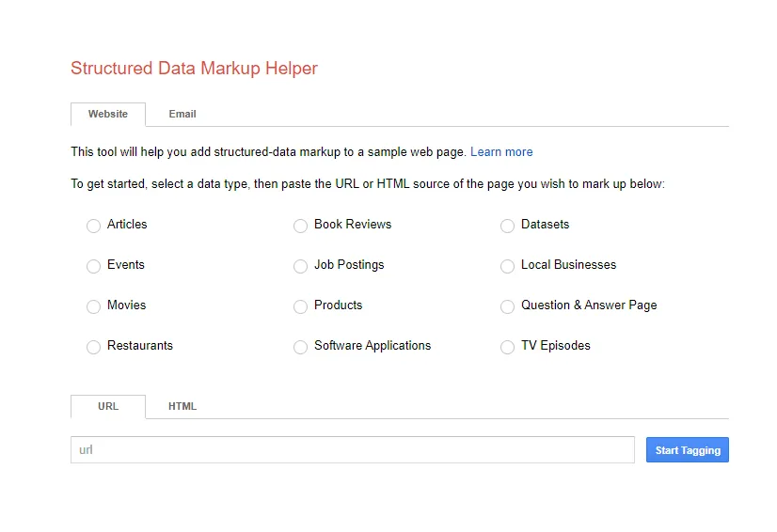
Task: Select the Articles radio button
Action: 94,226
